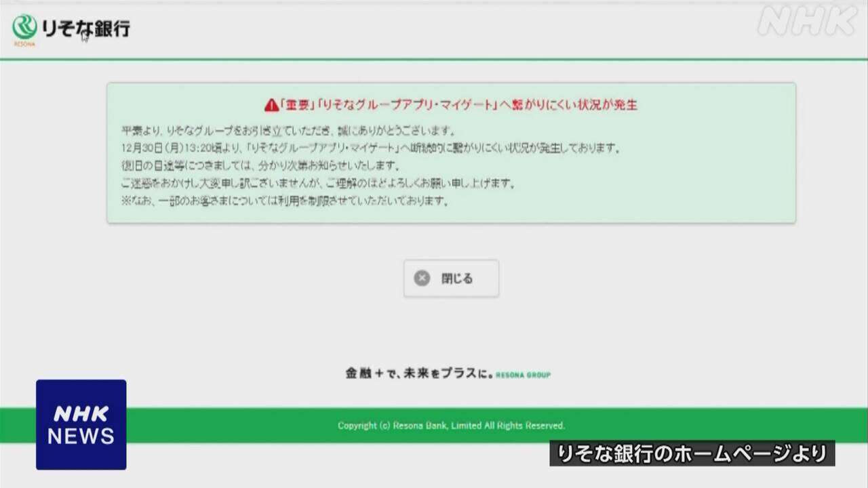The image size is (868, 488).
Task: Select the line starting ご迷惑をおかけし
Action: [x=318, y=184]
